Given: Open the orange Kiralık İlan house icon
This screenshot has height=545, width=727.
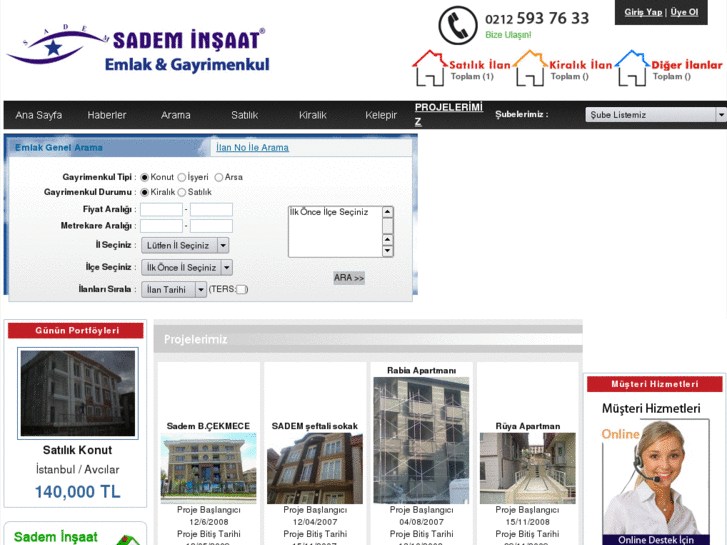Looking at the screenshot, I should tap(530, 68).
